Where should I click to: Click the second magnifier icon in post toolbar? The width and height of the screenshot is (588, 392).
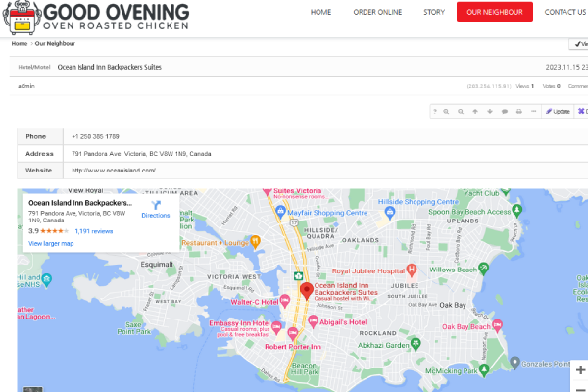click(461, 112)
